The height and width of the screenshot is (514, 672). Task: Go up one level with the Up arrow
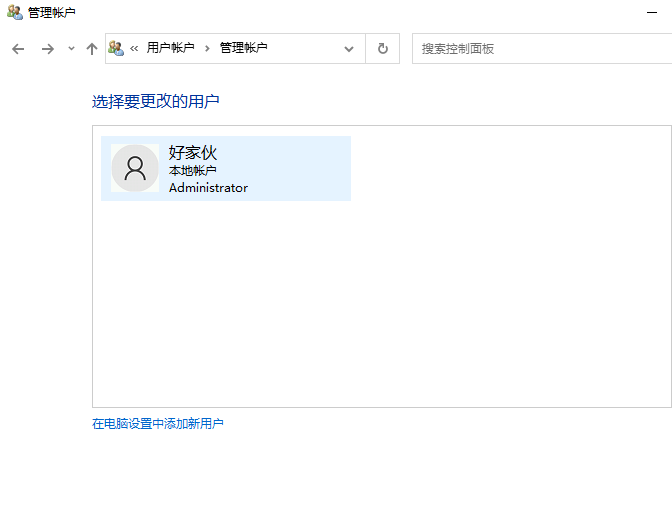[x=92, y=49]
